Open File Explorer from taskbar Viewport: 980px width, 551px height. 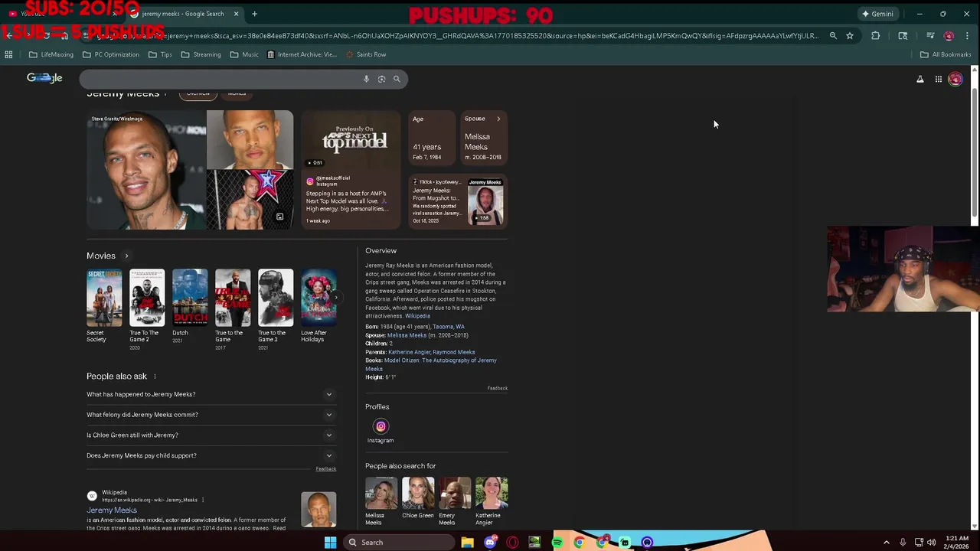coord(467,543)
